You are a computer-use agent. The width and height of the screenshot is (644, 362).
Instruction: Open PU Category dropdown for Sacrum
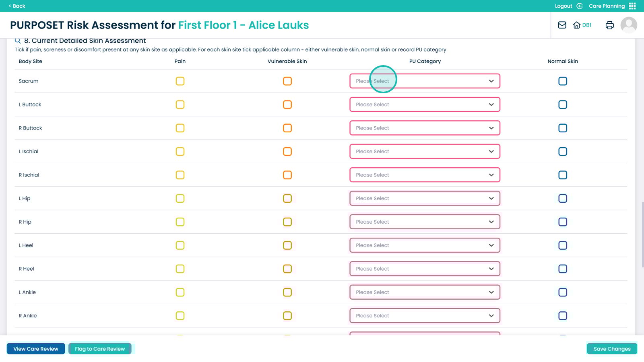point(425,81)
